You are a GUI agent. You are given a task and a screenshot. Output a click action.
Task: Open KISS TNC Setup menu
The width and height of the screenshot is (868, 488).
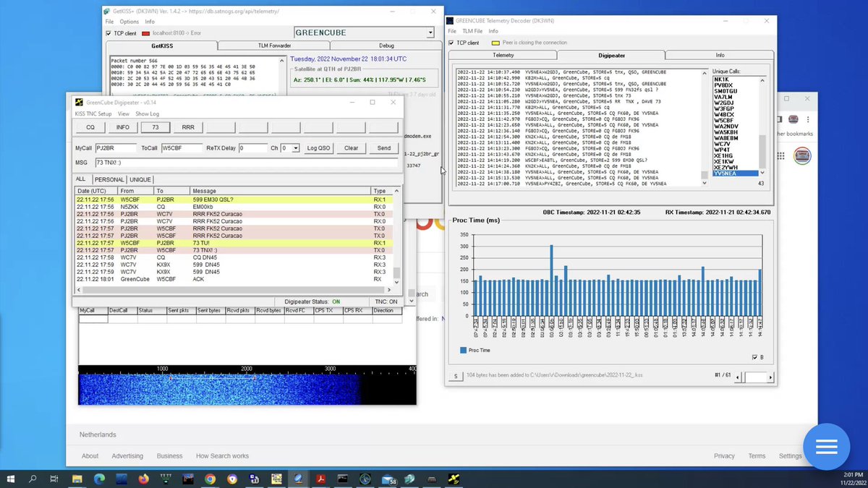coord(94,114)
